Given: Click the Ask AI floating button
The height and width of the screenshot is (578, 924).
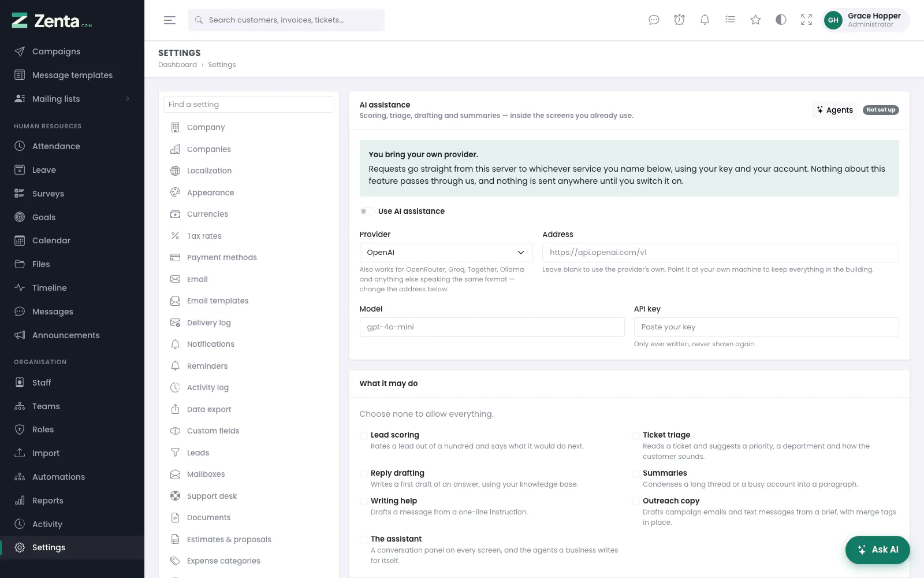Looking at the screenshot, I should click(878, 550).
